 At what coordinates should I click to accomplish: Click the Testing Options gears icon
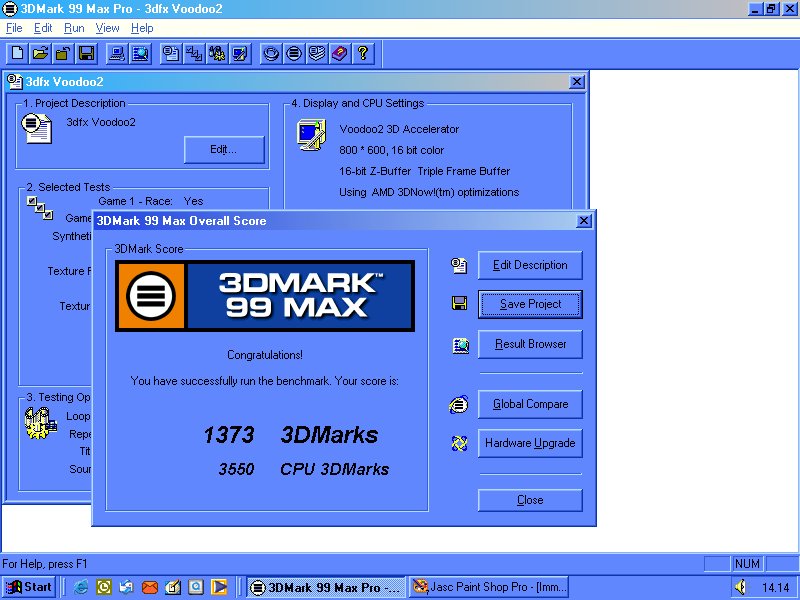40,423
